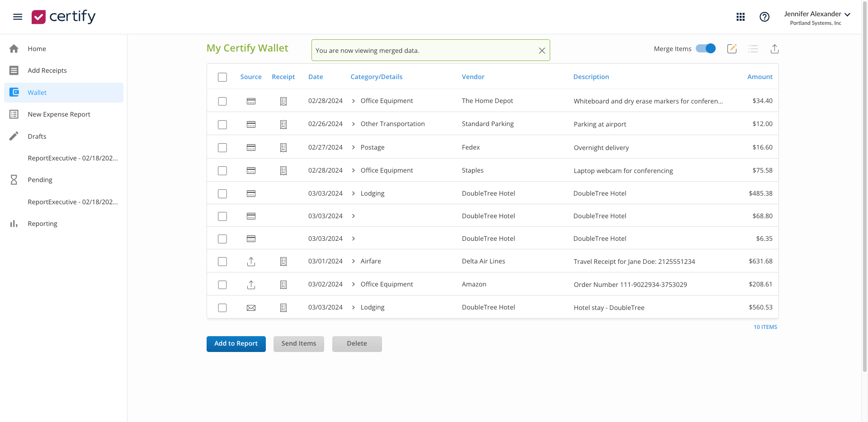Open the Wallet section icon in sidebar
The height and width of the screenshot is (422, 868).
[14, 92]
